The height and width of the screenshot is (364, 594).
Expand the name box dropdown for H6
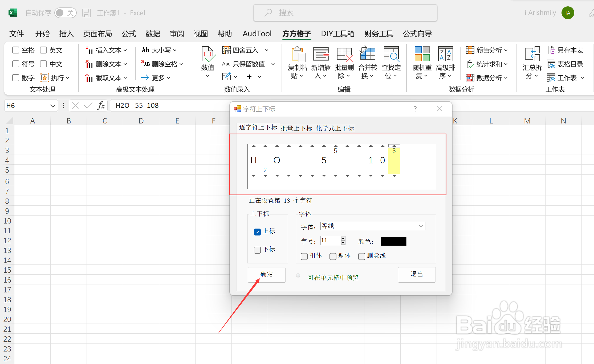point(52,106)
